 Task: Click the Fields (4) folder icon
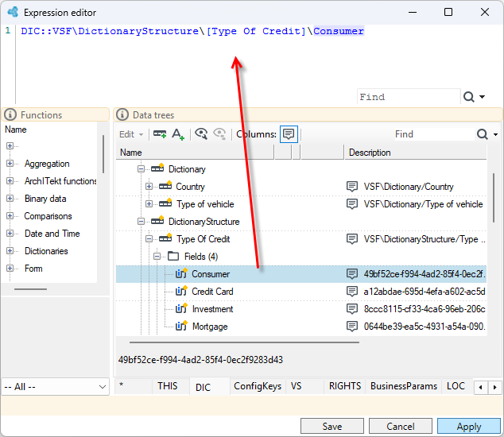coord(173,256)
